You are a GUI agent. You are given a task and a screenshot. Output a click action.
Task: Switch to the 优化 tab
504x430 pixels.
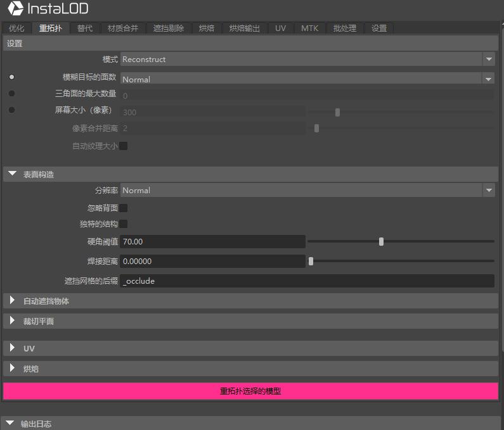16,28
